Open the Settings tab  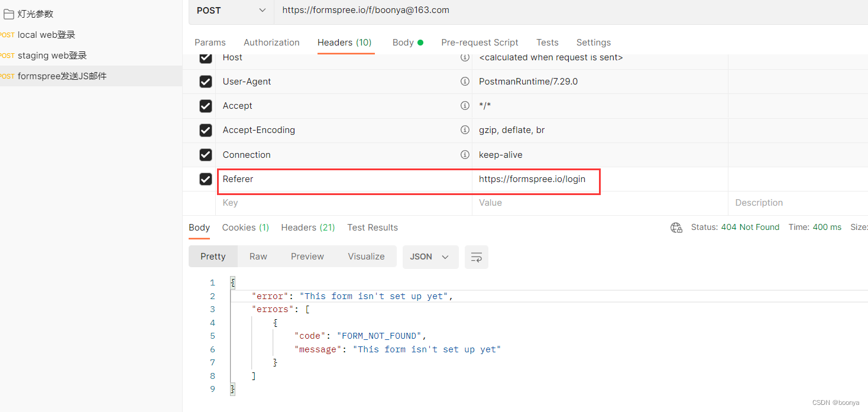(x=594, y=43)
